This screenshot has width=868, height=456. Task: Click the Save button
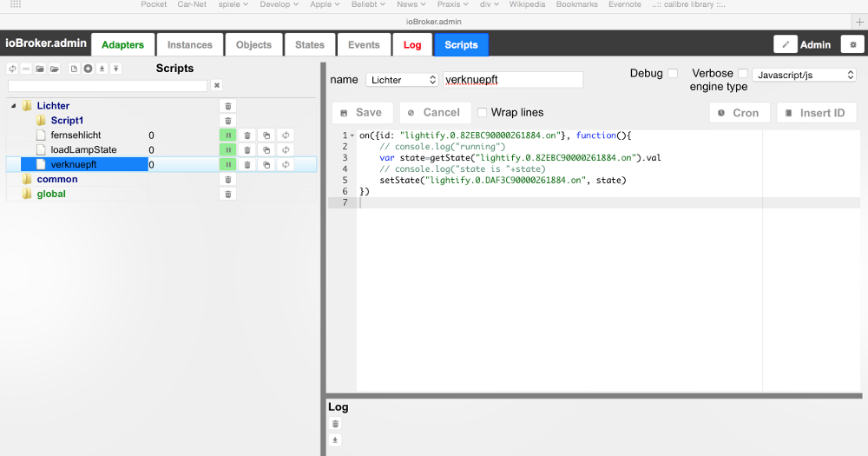[x=363, y=112]
